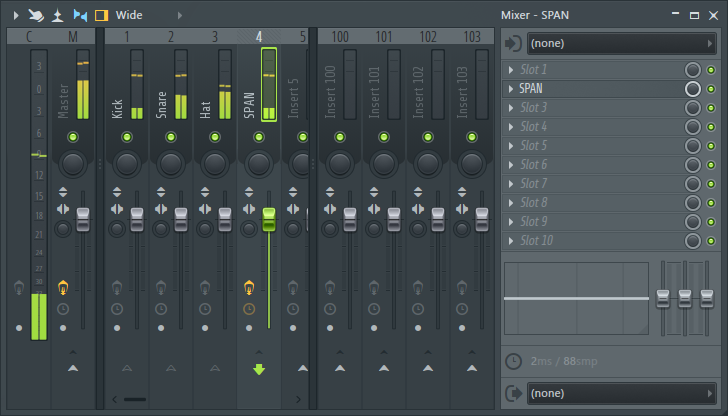Mute the Kick track

(127, 137)
